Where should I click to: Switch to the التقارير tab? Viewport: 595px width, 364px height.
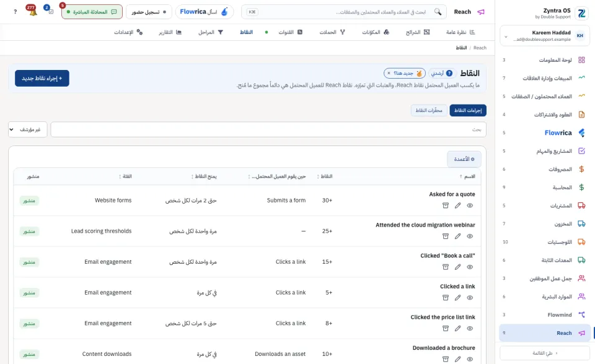(170, 32)
